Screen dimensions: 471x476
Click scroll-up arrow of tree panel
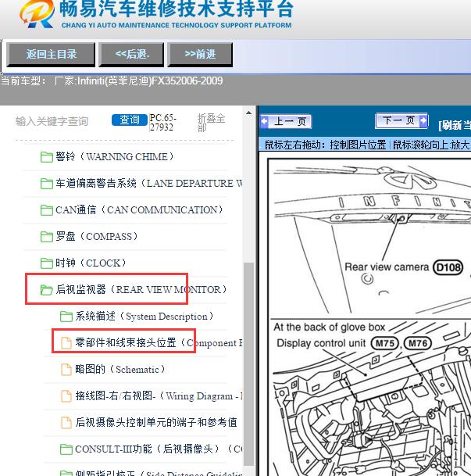point(248,113)
